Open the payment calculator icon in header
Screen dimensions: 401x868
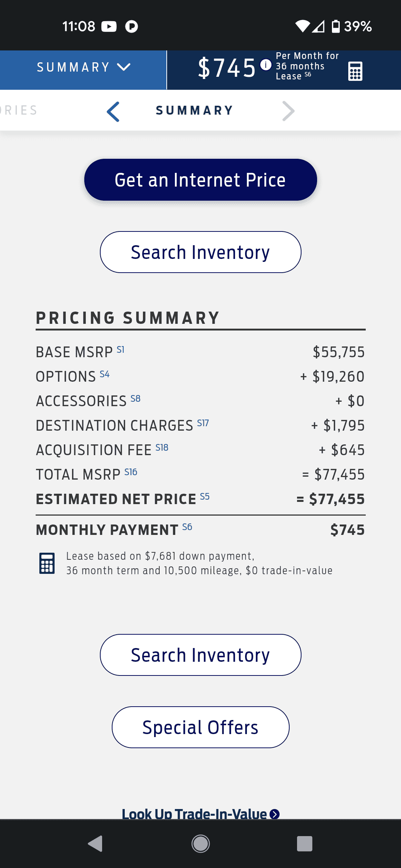[x=355, y=71]
